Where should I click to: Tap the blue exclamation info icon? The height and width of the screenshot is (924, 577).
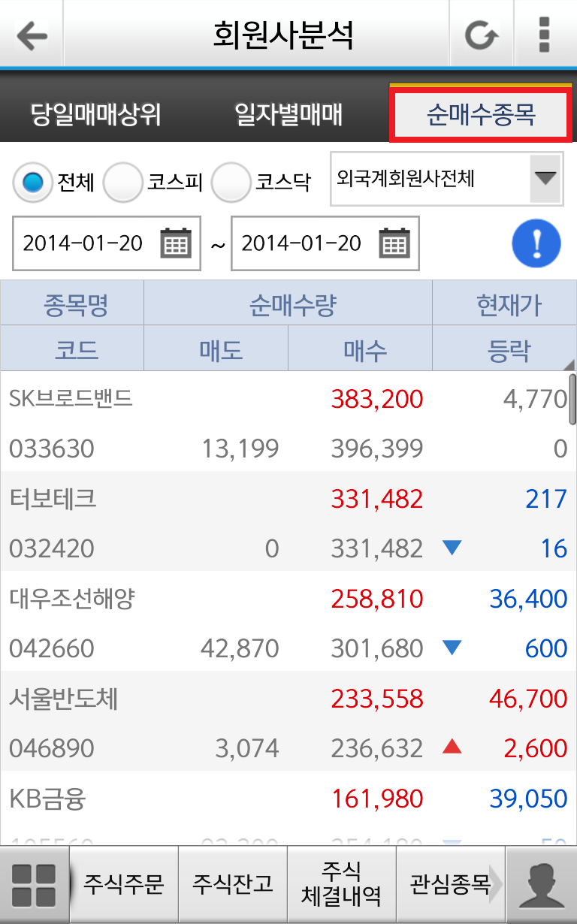click(536, 244)
